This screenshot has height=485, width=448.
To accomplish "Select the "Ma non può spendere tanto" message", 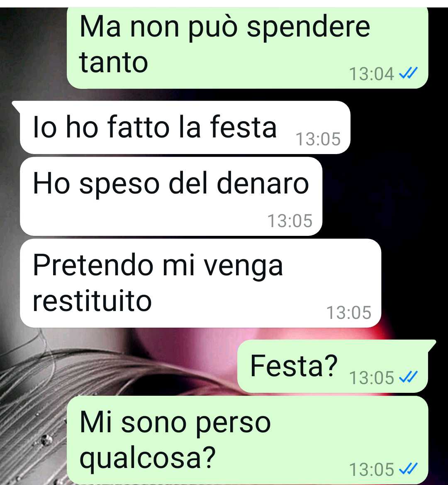I will (x=248, y=48).
